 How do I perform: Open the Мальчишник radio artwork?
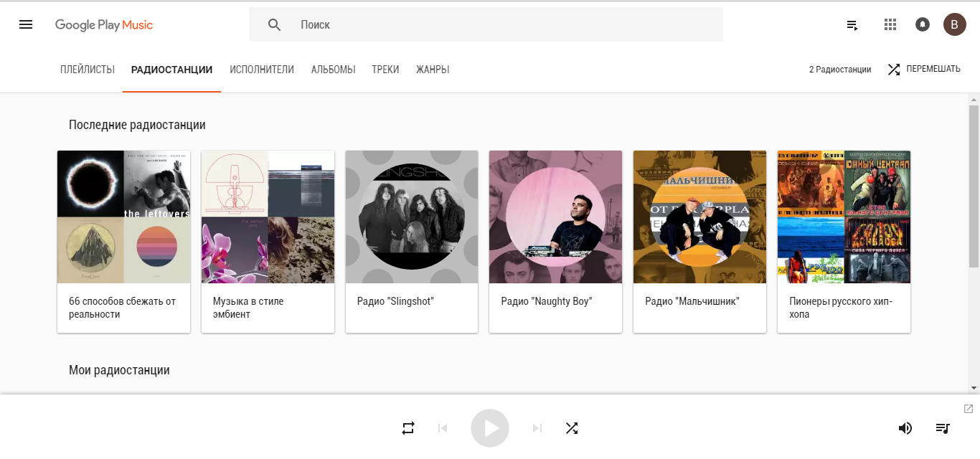[700, 217]
